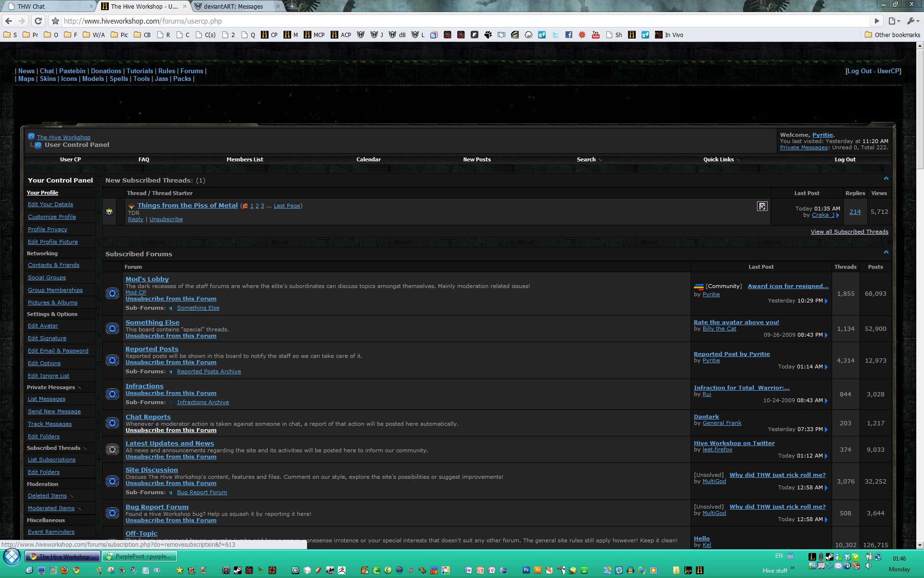The width and height of the screenshot is (924, 578).
Task: Open the YouTube bookmark icon
Action: point(595,35)
